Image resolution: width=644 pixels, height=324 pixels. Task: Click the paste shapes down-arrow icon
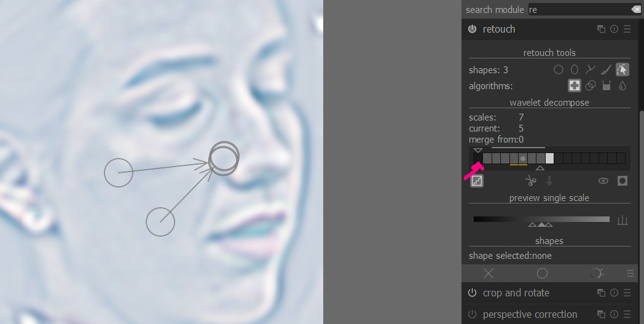tap(549, 181)
